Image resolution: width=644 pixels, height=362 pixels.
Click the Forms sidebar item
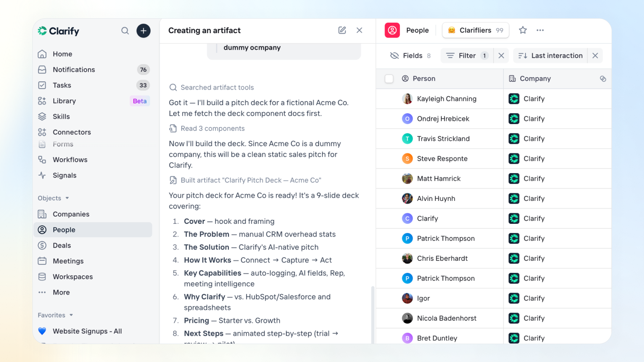(92, 144)
